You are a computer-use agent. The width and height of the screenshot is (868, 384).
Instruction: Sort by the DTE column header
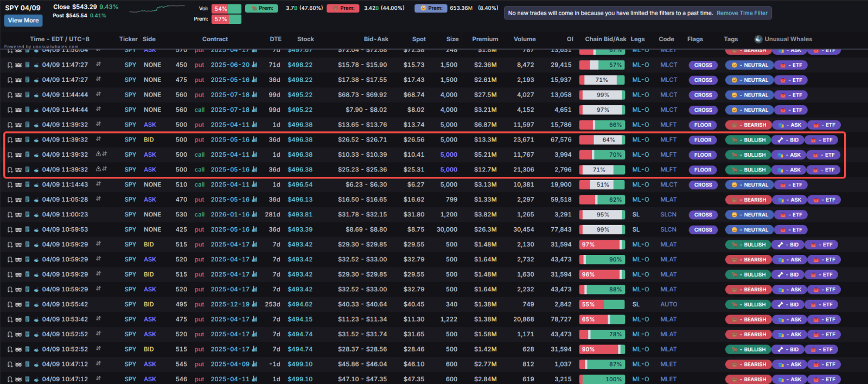[x=276, y=39]
